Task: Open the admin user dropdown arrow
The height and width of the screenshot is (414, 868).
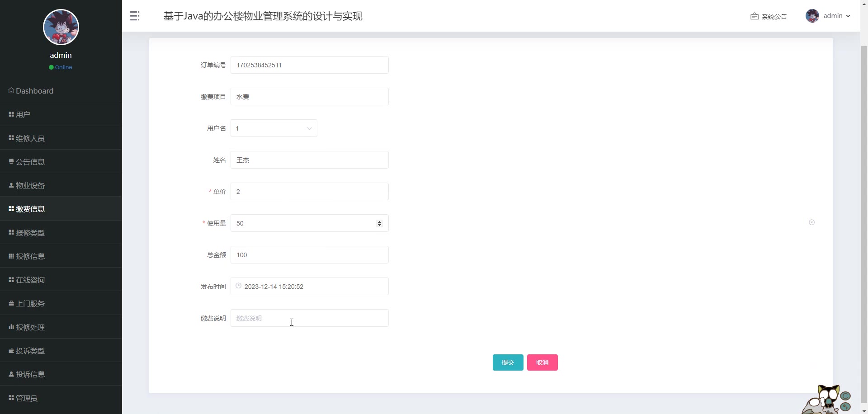Action: (848, 16)
